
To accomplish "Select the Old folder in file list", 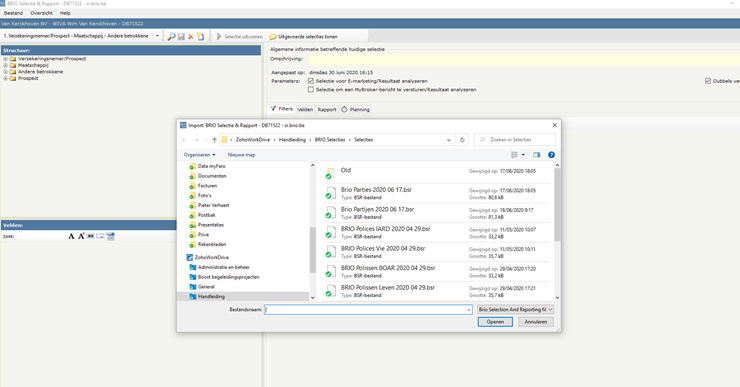I will pos(437,173).
